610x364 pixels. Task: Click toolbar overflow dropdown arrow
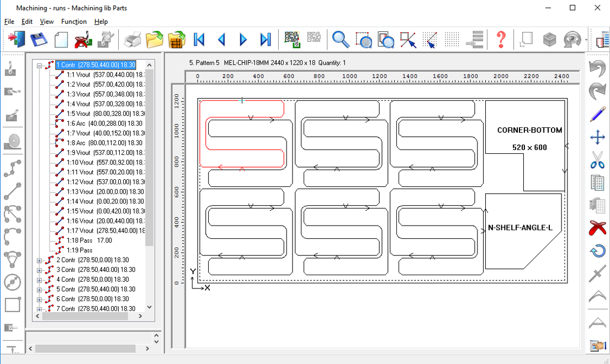586,40
